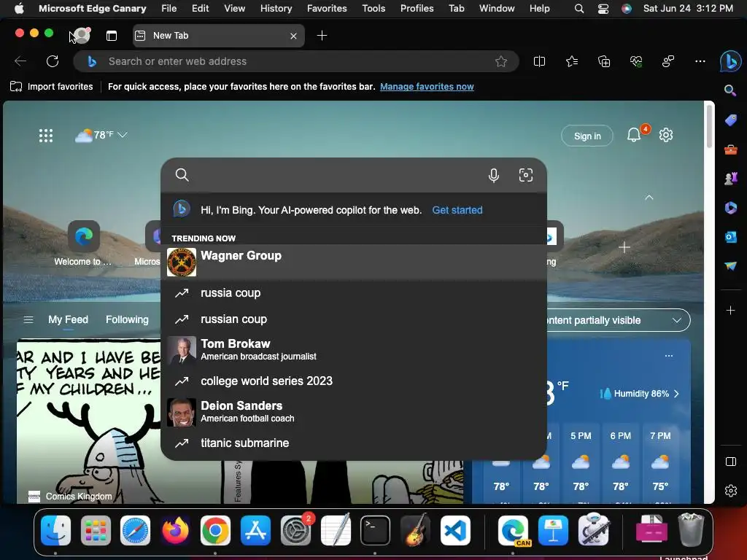Open the profile avatar menu
Viewport: 747px width, 560px height.
point(82,35)
